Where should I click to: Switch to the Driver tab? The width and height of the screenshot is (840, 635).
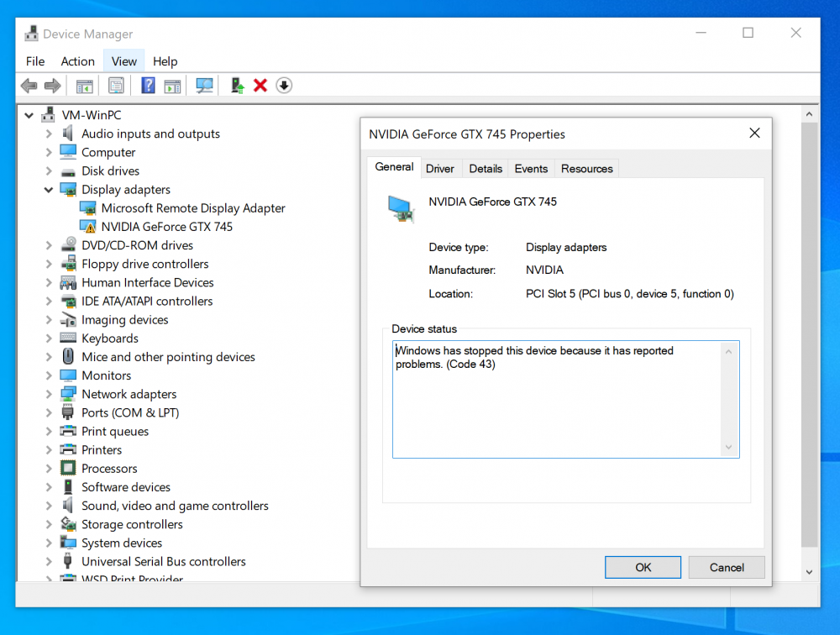click(440, 169)
